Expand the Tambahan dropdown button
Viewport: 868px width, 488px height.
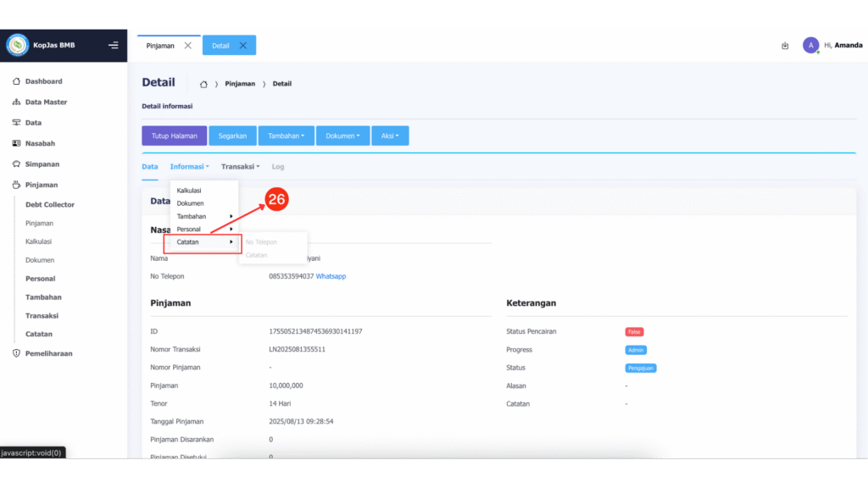coord(286,136)
